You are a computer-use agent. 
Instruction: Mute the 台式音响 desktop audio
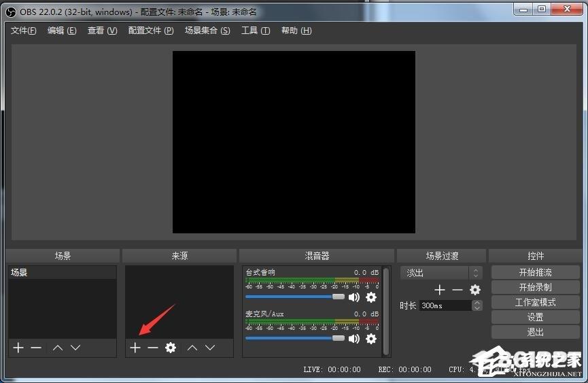(354, 297)
